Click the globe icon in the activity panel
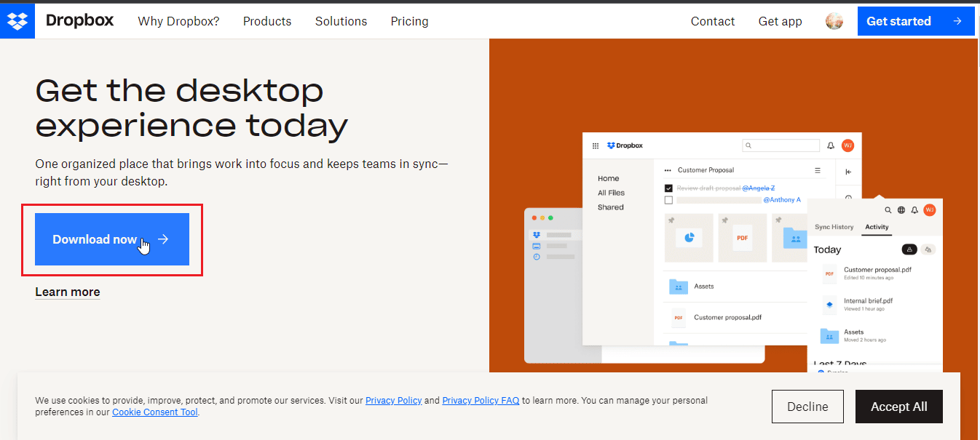The image size is (980, 440). coord(901,212)
